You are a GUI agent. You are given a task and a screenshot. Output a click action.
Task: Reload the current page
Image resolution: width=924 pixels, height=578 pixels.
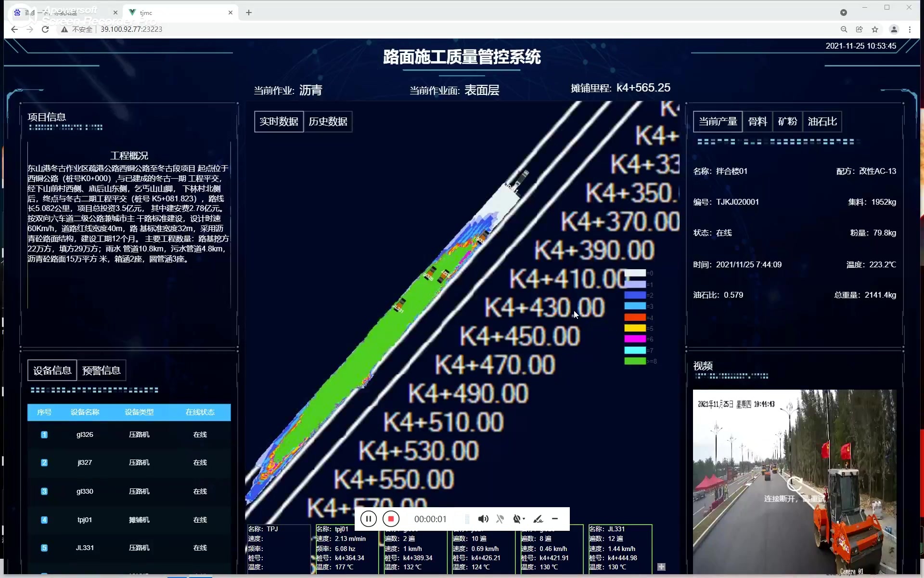(x=45, y=29)
